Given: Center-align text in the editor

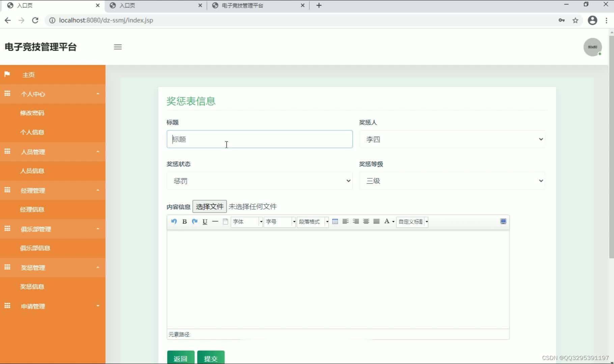Looking at the screenshot, I should click(366, 221).
